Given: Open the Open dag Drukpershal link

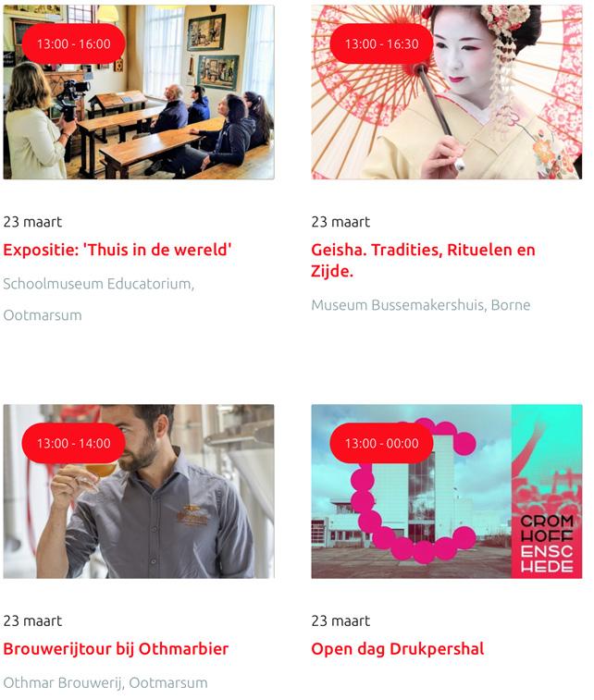Looking at the screenshot, I should 398,649.
